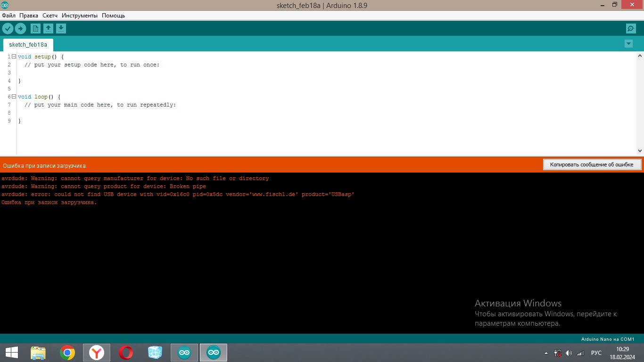Open the Помощь menu
644x362 pixels.
pos(114,16)
